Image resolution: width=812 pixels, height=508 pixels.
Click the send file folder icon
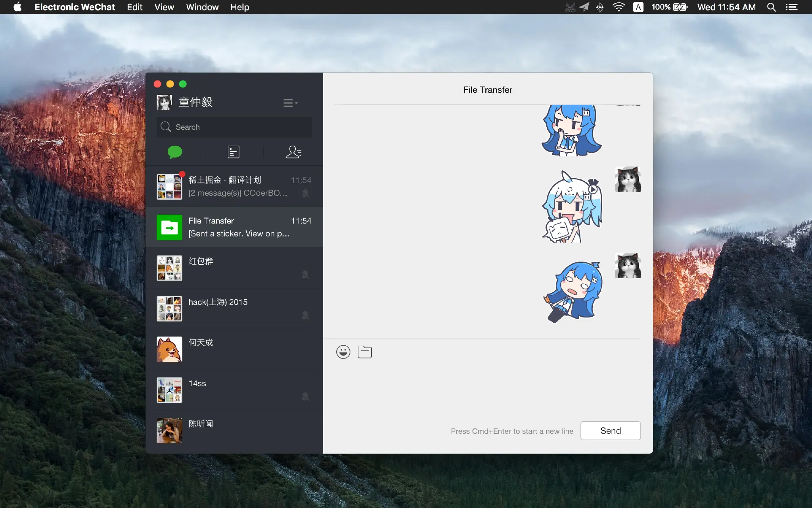coord(364,352)
